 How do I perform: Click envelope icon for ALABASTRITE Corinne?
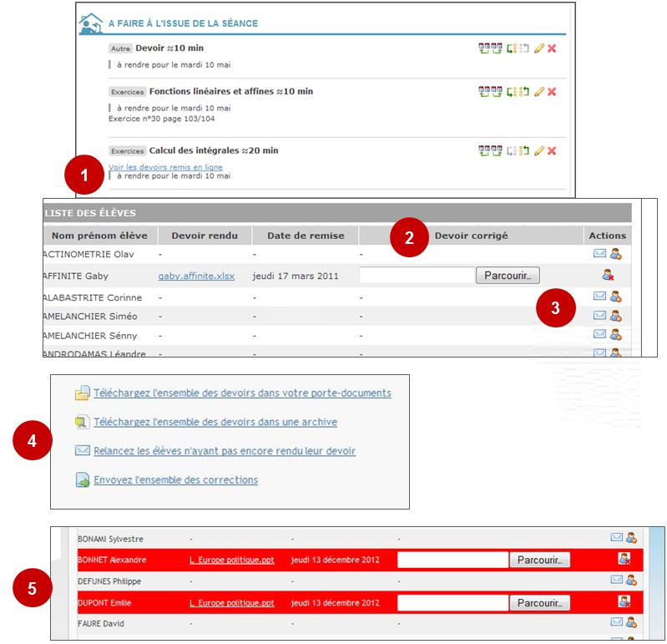tap(599, 296)
